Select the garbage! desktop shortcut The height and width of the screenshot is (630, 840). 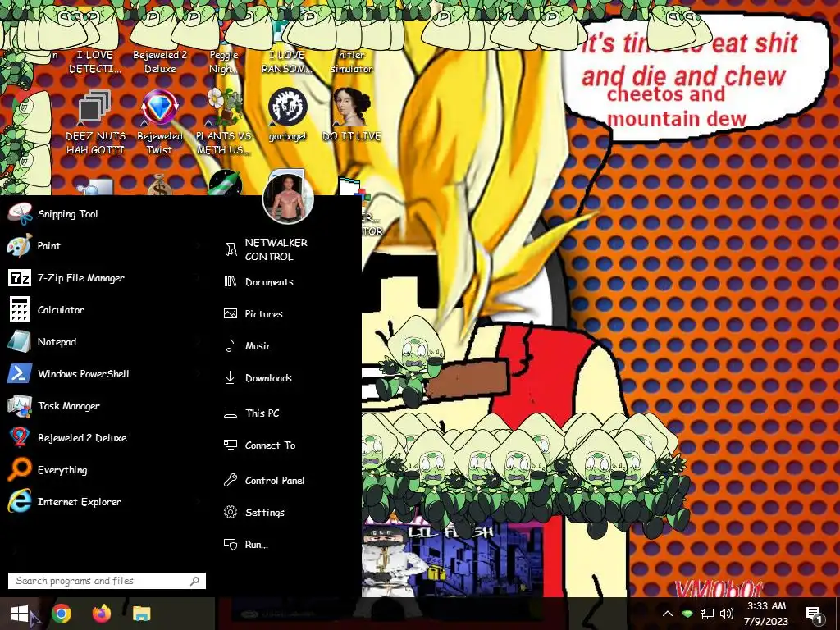(x=288, y=116)
